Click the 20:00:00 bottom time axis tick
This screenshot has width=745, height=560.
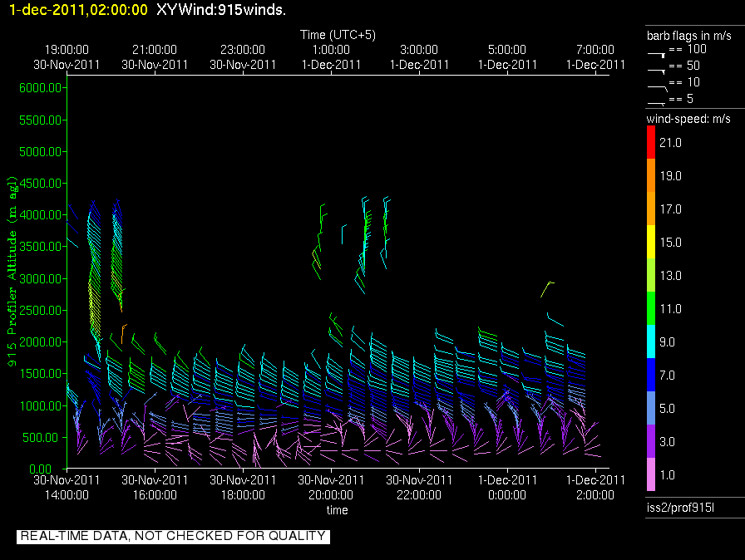coord(332,495)
